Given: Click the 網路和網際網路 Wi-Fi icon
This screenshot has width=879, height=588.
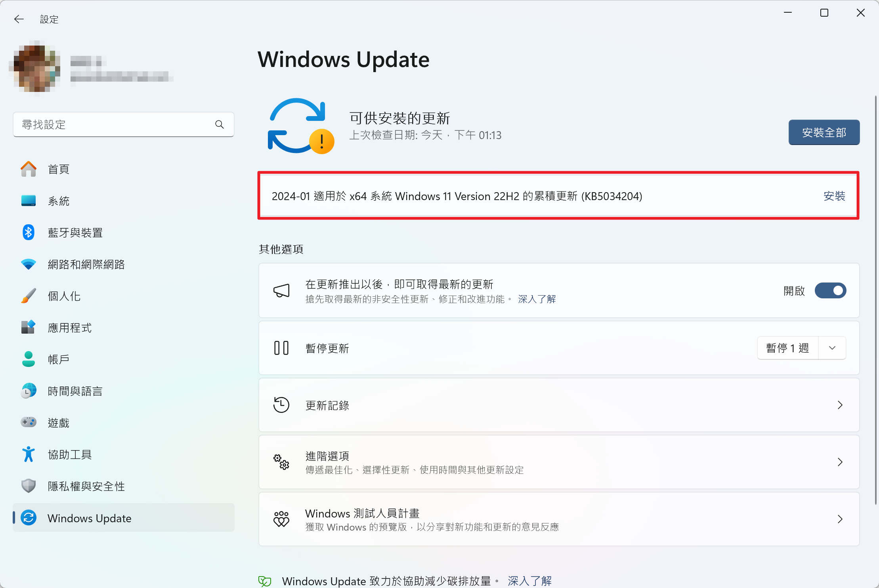Looking at the screenshot, I should 28,264.
